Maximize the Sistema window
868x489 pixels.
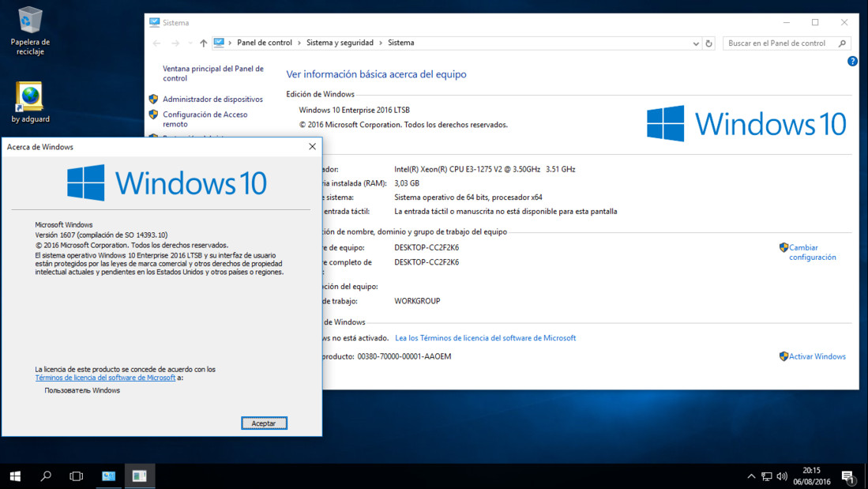tap(815, 22)
